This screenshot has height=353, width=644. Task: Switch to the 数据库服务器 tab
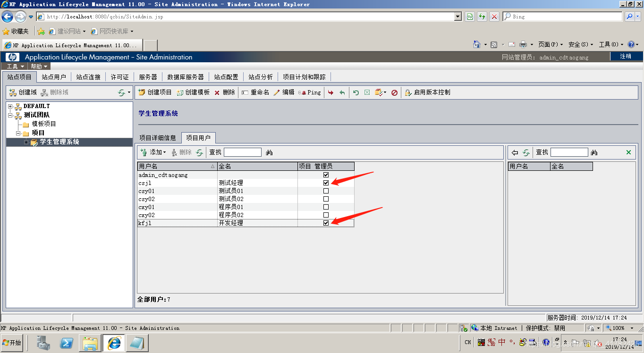pos(186,77)
